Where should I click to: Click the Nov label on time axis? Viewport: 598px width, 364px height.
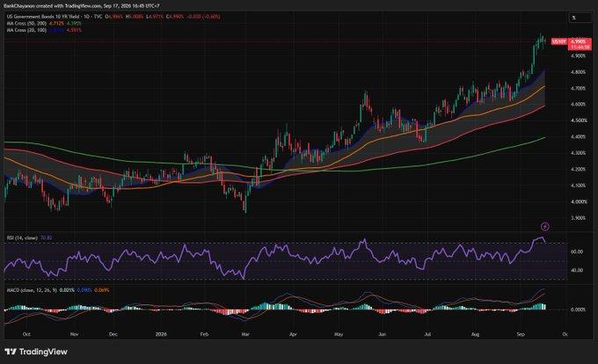(75, 334)
